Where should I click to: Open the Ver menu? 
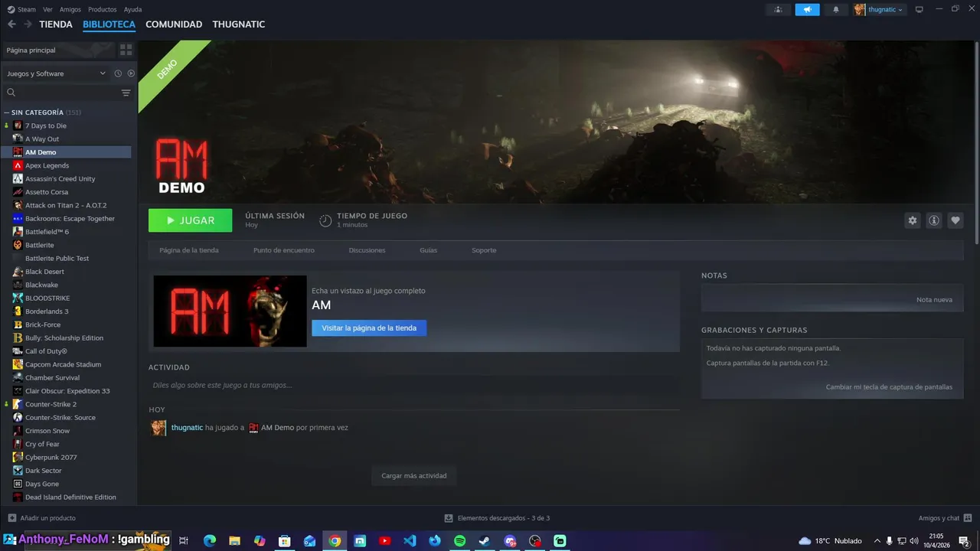coord(47,9)
